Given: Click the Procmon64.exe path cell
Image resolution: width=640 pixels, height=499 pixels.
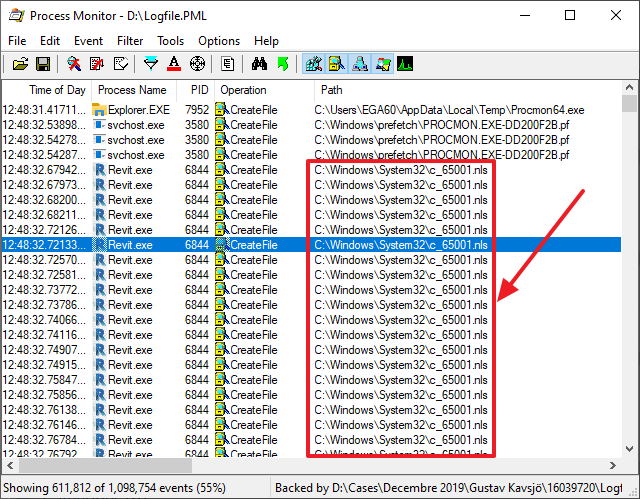Looking at the screenshot, I should click(x=449, y=110).
